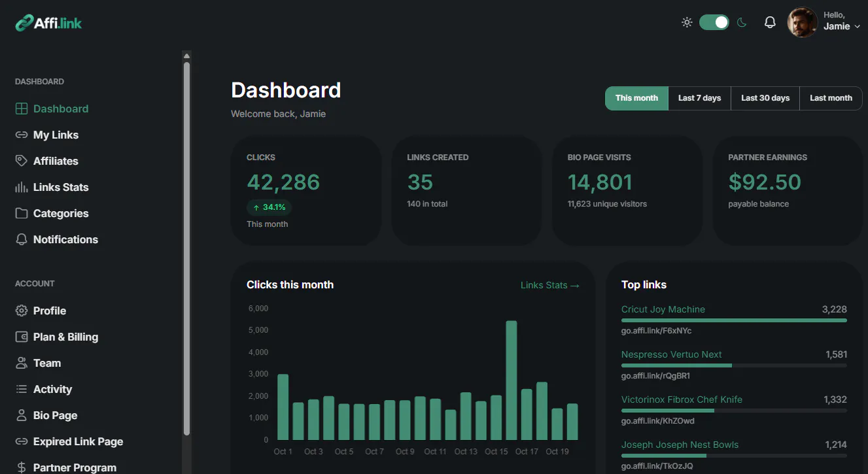This screenshot has width=868, height=474.
Task: Open the Partner Program page
Action: pos(75,467)
